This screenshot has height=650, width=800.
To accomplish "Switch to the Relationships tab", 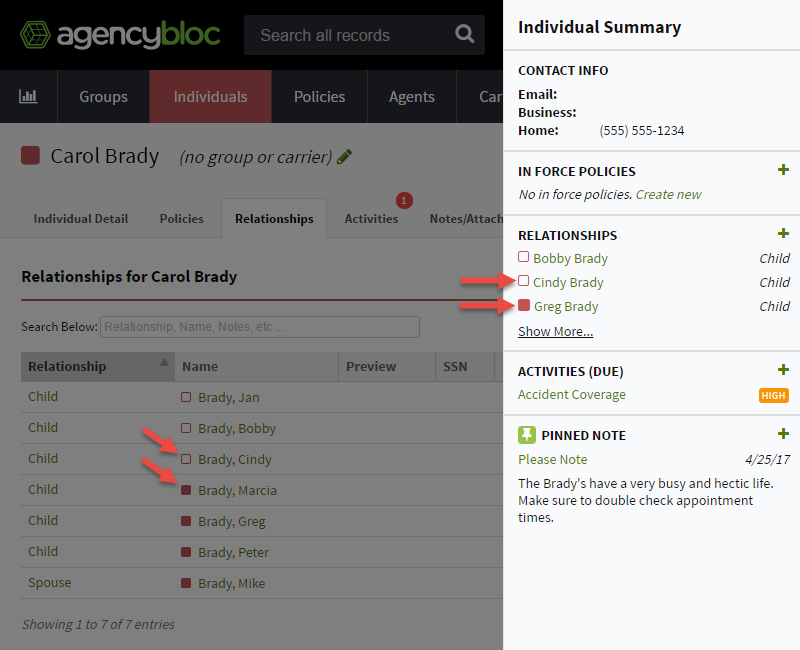I will pos(274,218).
